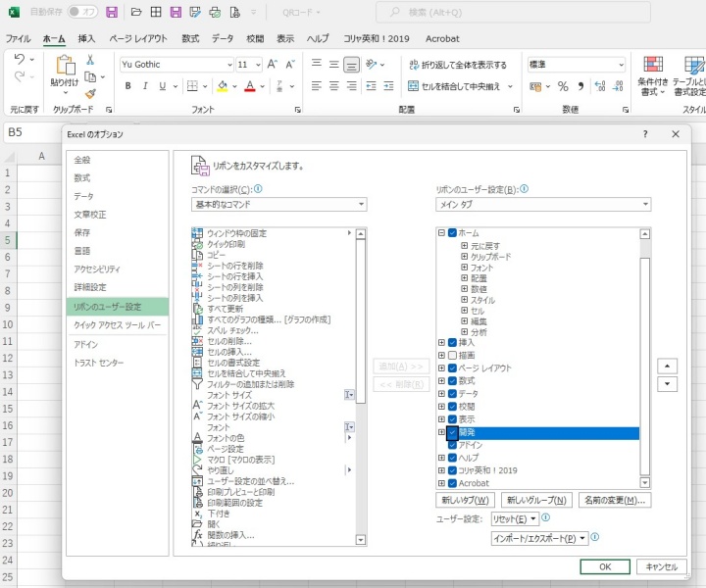Click the Decrease font size icon
Screen dimensions: 706x588
(290, 65)
